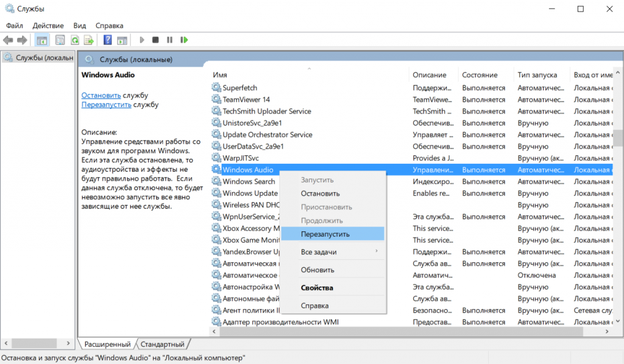Select the Superfetch service row
This screenshot has height=364, width=624.
pyautogui.click(x=240, y=88)
